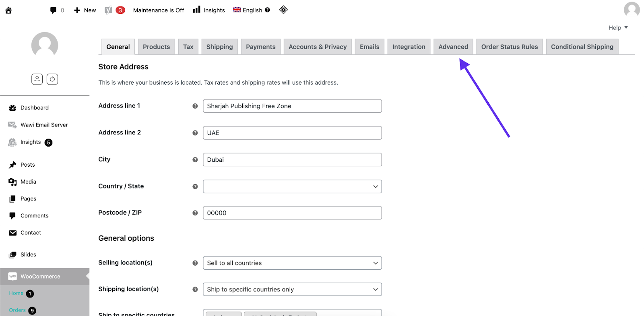Click the help icon next to Postcode / ZIP
This screenshot has height=316, width=644.
pyautogui.click(x=195, y=213)
